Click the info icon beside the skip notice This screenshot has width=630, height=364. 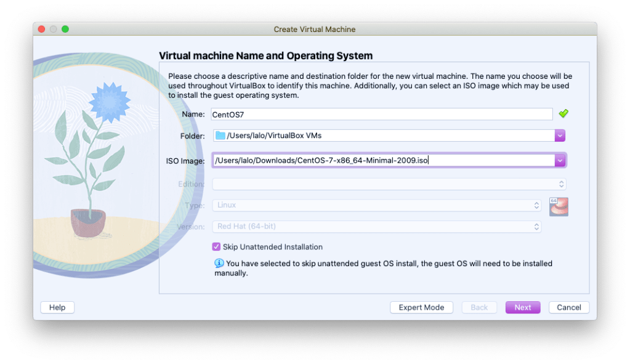(x=219, y=264)
